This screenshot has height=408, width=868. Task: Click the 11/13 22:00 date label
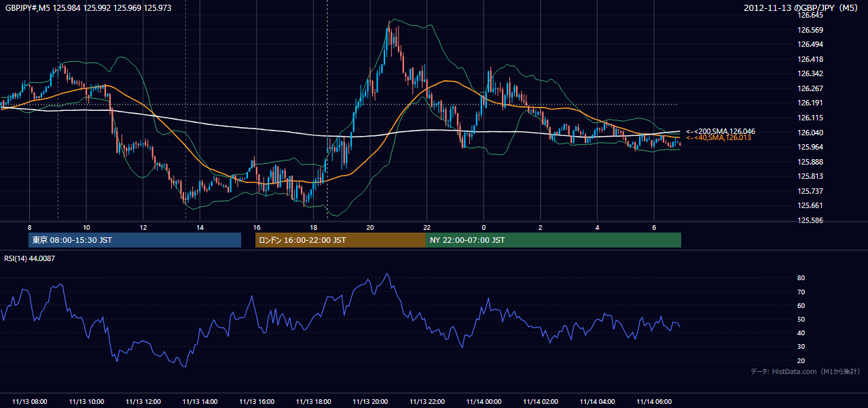point(427,402)
